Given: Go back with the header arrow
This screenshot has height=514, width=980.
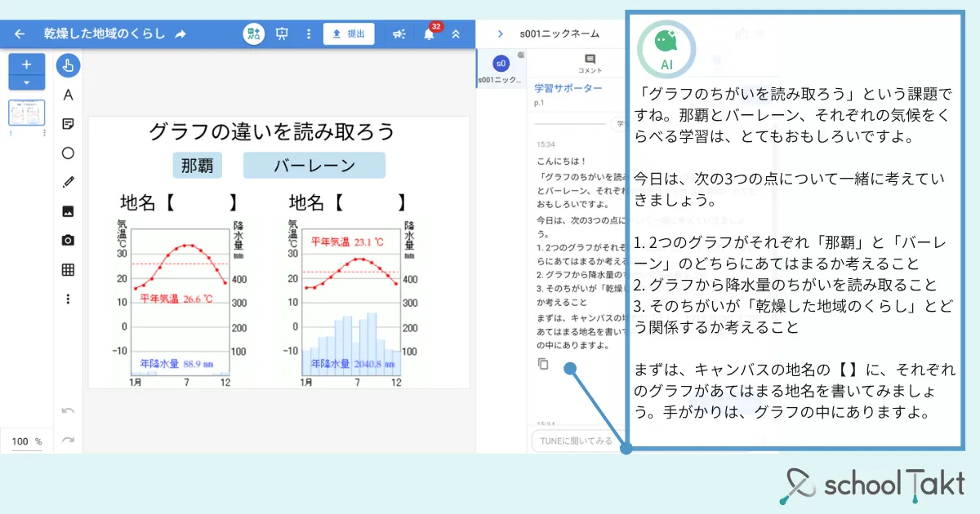Looking at the screenshot, I should pos(20,34).
